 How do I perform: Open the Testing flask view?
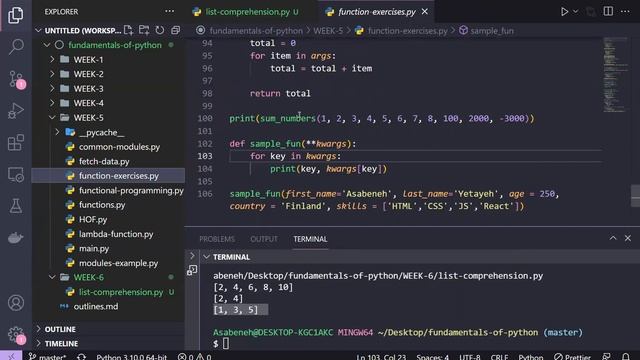[16, 206]
